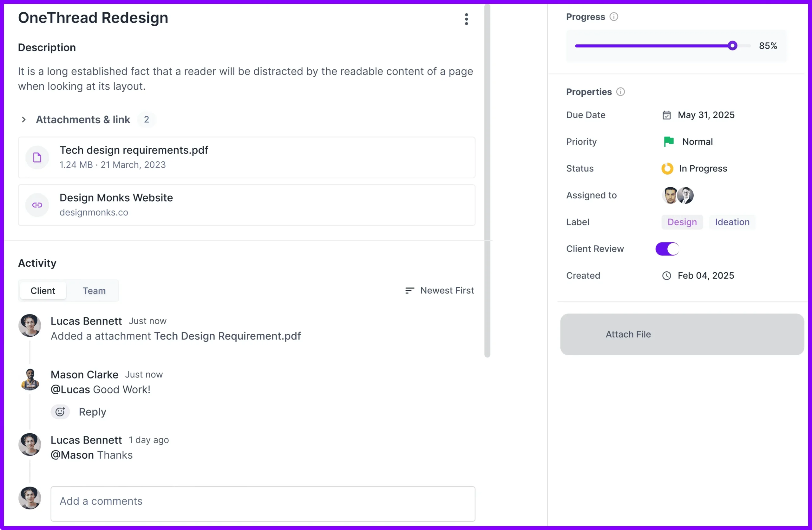Adjust the progress slider at 85%
The height and width of the screenshot is (530, 812).
[x=733, y=45]
